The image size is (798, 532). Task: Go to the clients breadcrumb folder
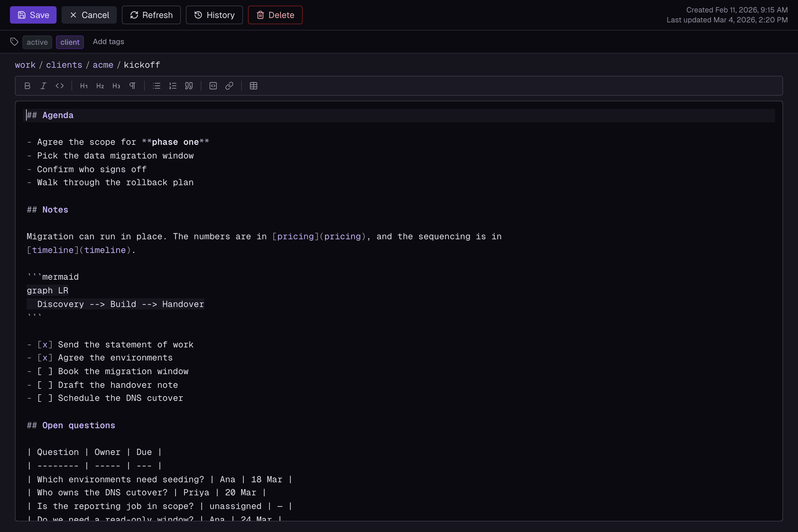[x=64, y=65]
